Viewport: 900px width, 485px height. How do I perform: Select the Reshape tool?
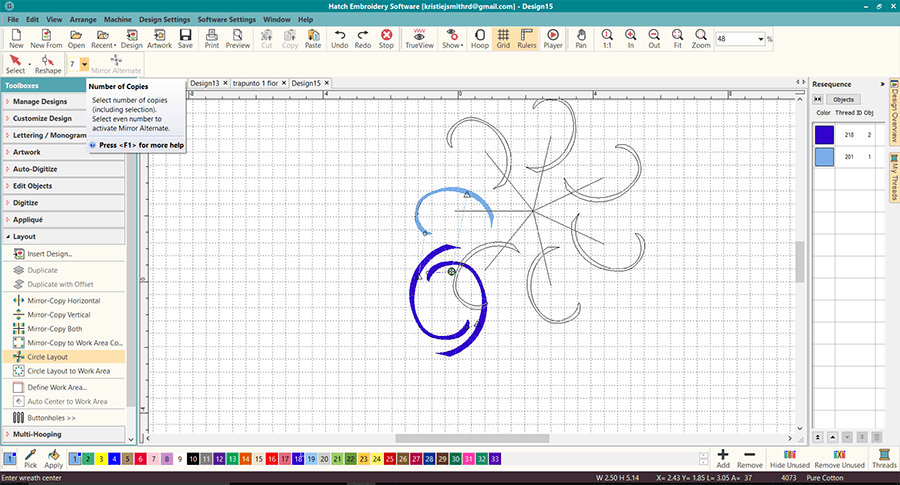47,64
